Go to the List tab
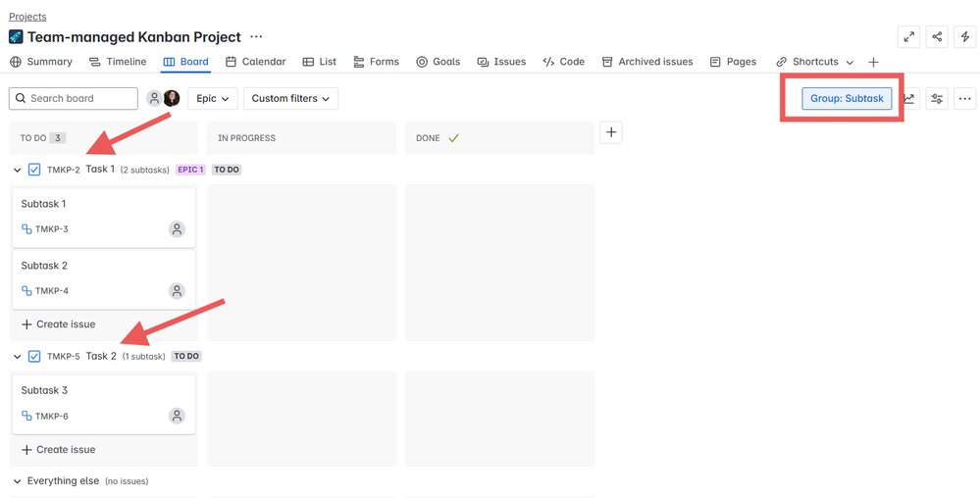This screenshot has width=980, height=498. pos(320,62)
